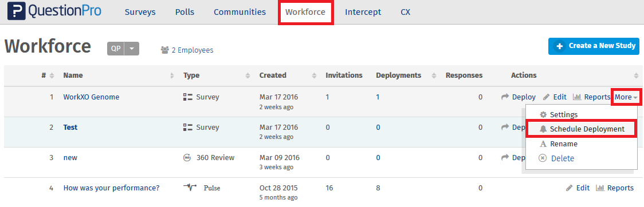Click the circled X Delete icon

(x=543, y=158)
